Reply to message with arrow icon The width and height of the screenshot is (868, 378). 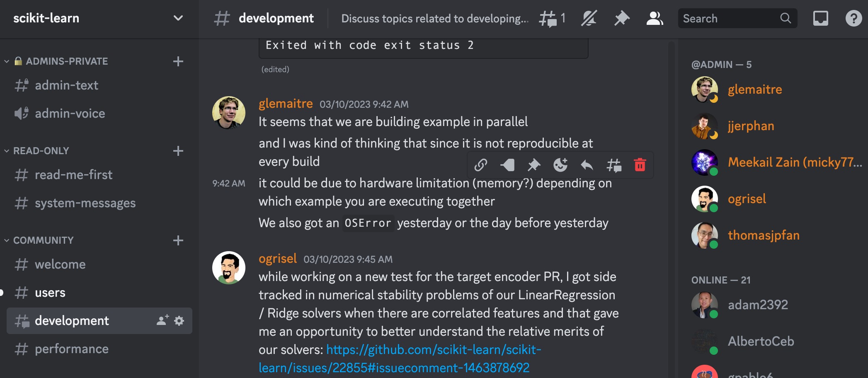587,165
